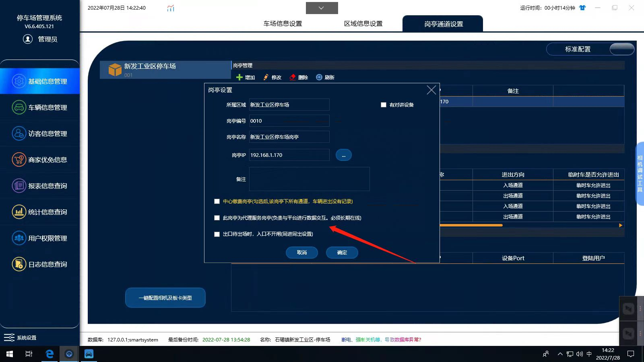Open 系统设置 at bottom left
Screen dimensions: 644x362
20,337
